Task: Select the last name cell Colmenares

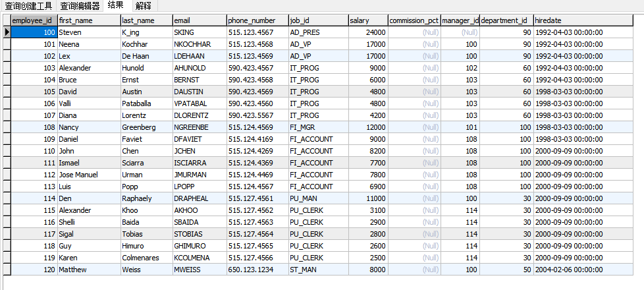Action: tap(147, 258)
